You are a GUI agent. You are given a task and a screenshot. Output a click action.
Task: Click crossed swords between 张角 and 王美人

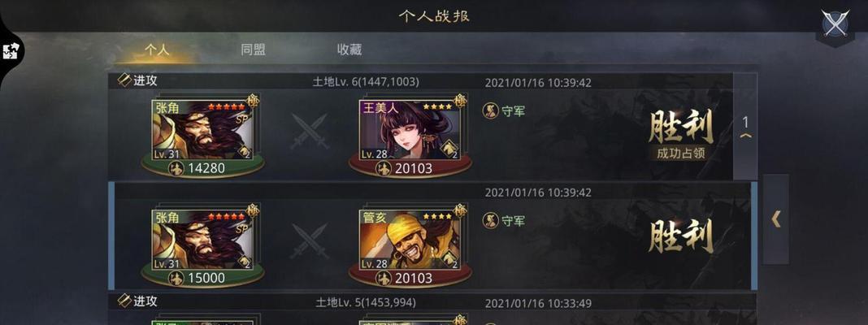[310, 131]
